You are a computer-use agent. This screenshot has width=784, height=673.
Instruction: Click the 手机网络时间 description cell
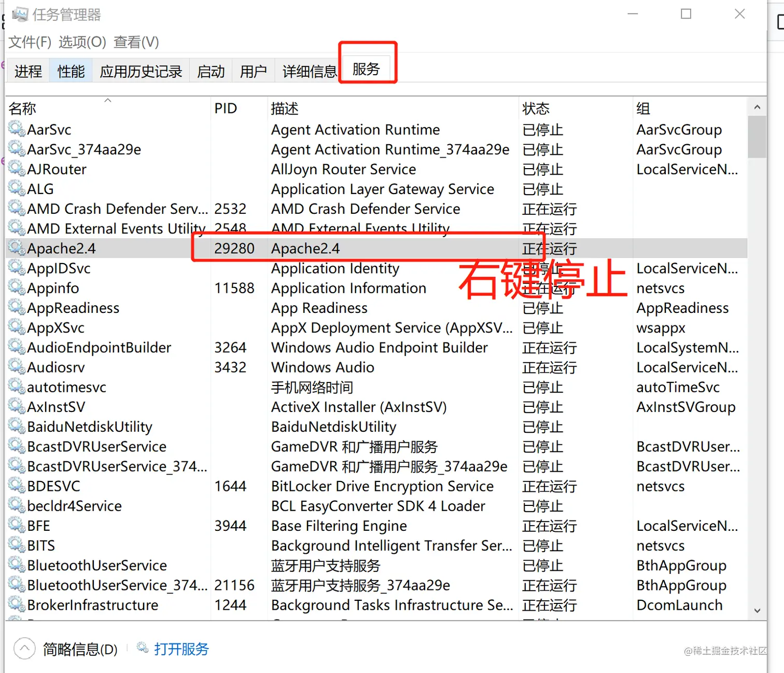312,387
